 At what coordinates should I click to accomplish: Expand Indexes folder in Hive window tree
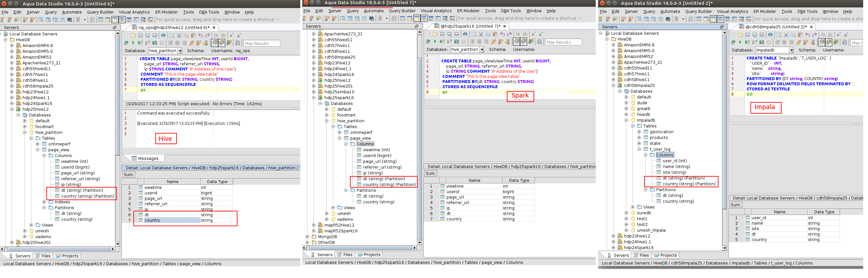(x=44, y=202)
